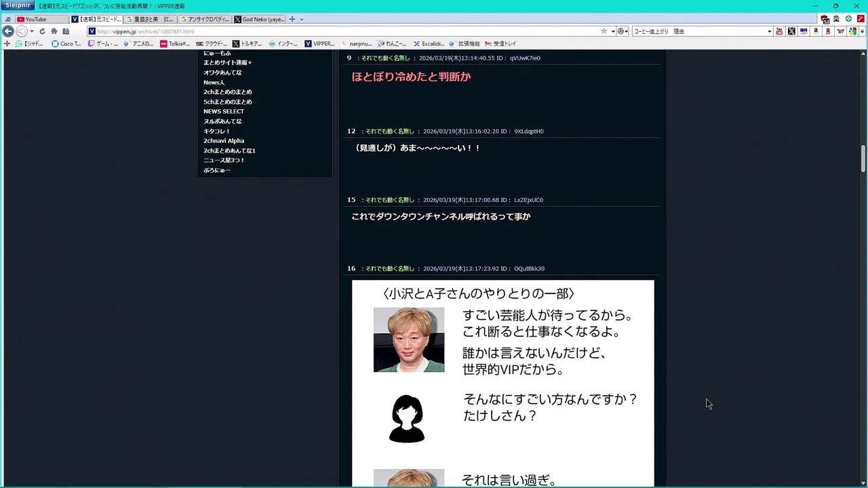Open sidebar link 5chまとめのまとめ
This screenshot has height=488, width=868.
(x=228, y=102)
